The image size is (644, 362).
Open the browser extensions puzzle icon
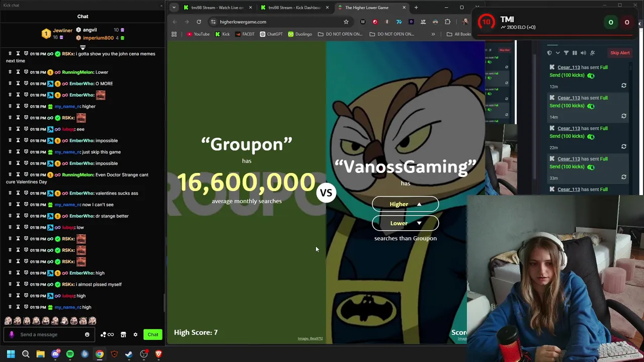click(447, 22)
